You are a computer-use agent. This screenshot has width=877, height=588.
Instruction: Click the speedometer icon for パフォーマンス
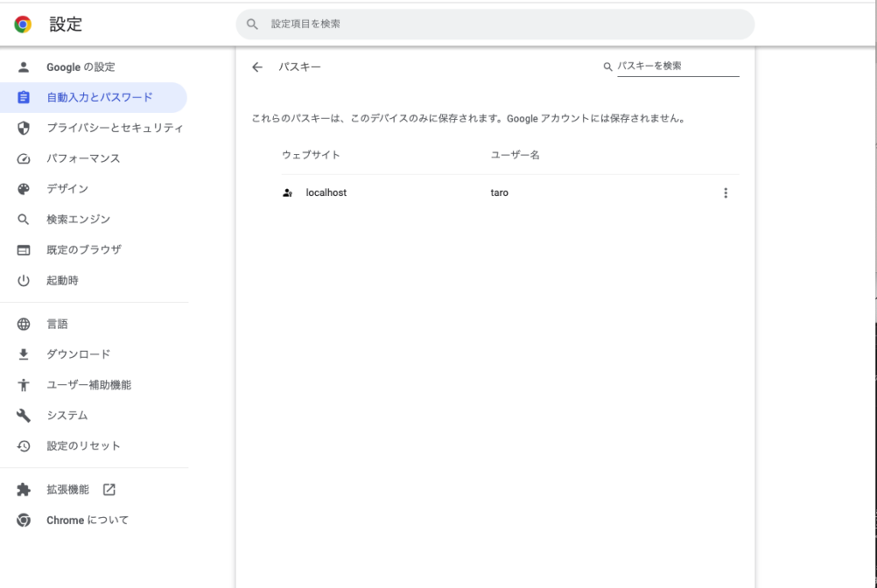click(23, 158)
